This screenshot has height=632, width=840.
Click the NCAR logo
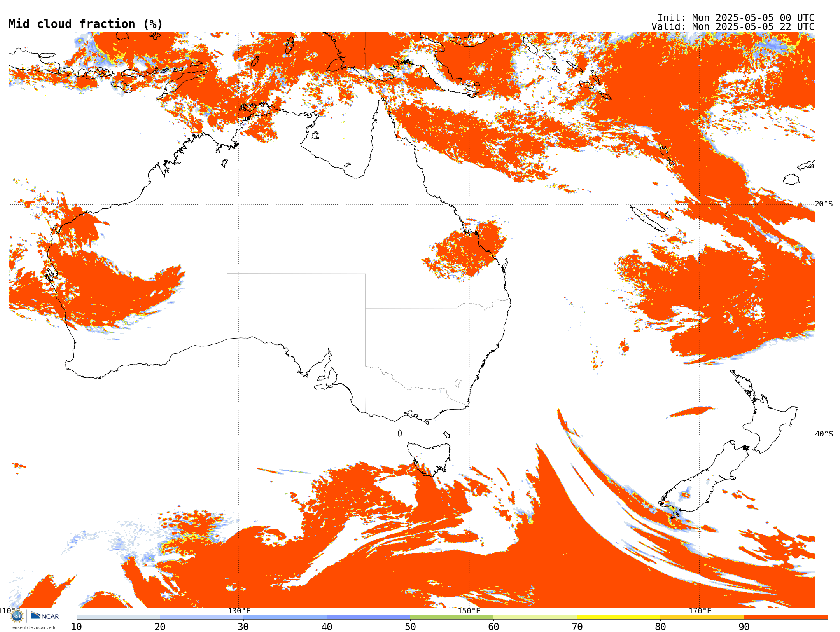(x=45, y=616)
